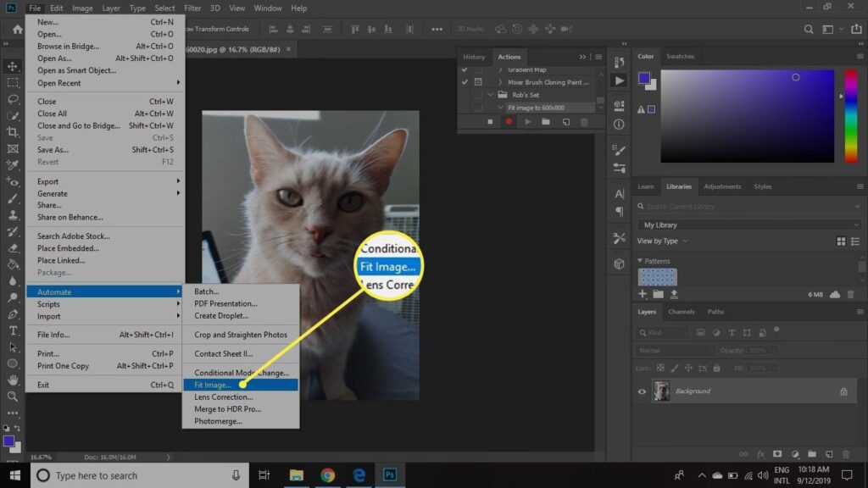Add a layer mask to the layer
The height and width of the screenshot is (488, 868).
coord(777,453)
